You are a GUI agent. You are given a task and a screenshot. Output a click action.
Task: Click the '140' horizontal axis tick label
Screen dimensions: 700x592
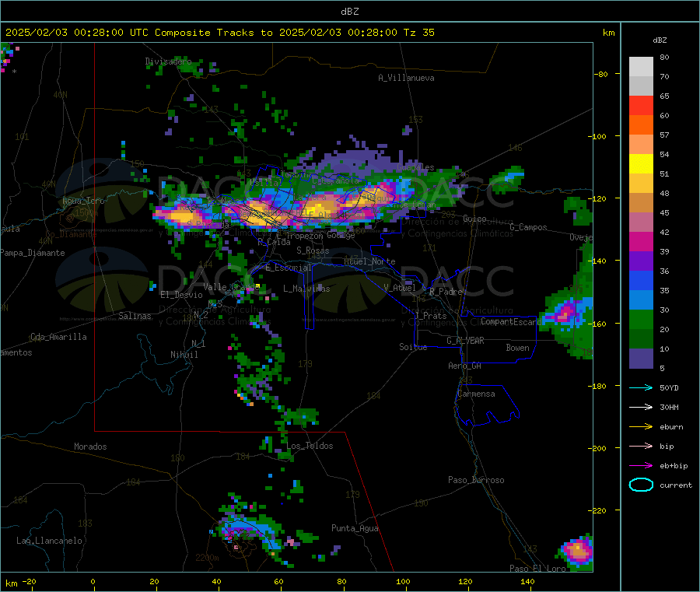click(527, 581)
